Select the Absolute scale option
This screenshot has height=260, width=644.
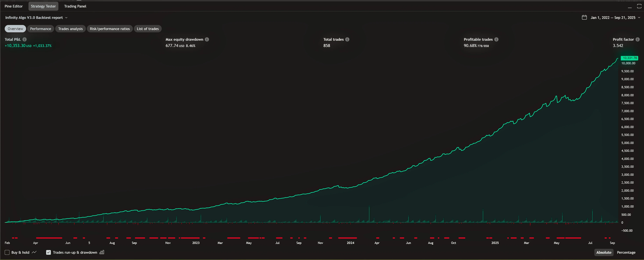pyautogui.click(x=603, y=252)
